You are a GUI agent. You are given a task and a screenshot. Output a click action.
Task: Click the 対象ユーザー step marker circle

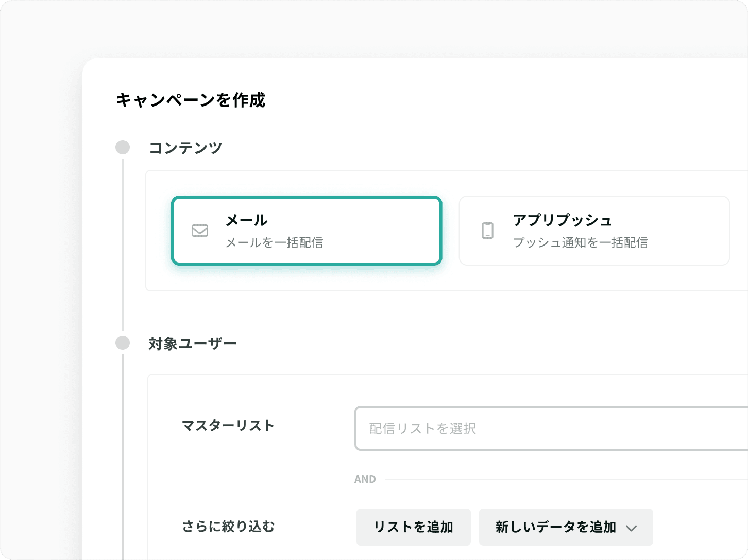click(x=123, y=343)
